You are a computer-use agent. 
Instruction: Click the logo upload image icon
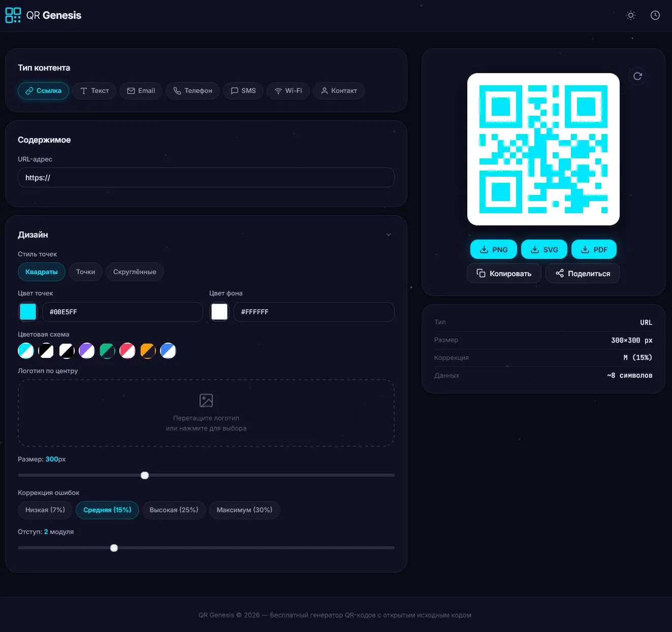206,401
